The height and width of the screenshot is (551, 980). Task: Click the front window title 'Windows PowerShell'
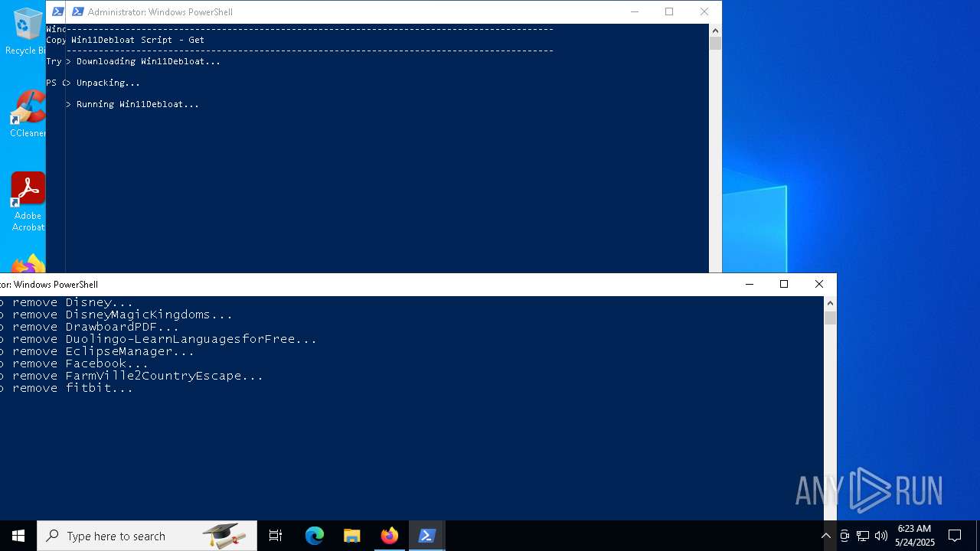coord(55,284)
